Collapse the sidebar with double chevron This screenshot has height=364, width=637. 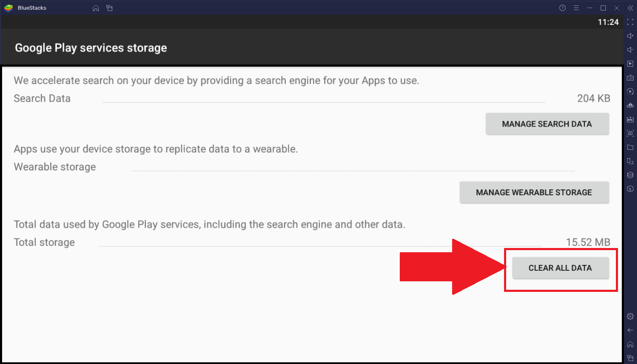coord(630,8)
